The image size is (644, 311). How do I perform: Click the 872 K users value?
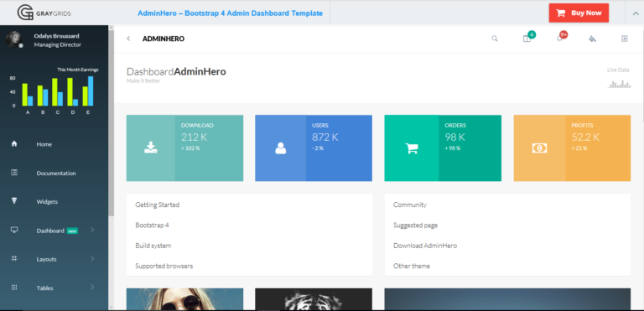325,137
